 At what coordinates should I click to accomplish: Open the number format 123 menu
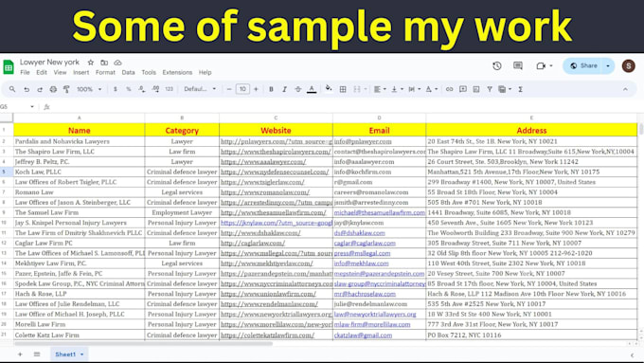click(x=170, y=89)
